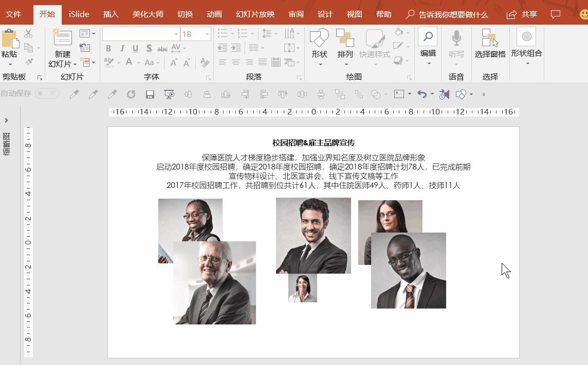Image resolution: width=588 pixels, height=365 pixels.
Task: Apply text shadow with S icon
Action: tap(149, 48)
